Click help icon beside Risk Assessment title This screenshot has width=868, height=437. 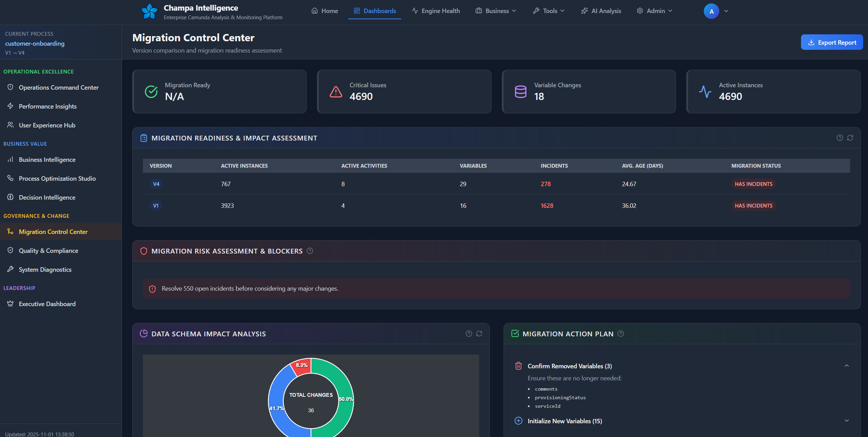[x=310, y=251]
